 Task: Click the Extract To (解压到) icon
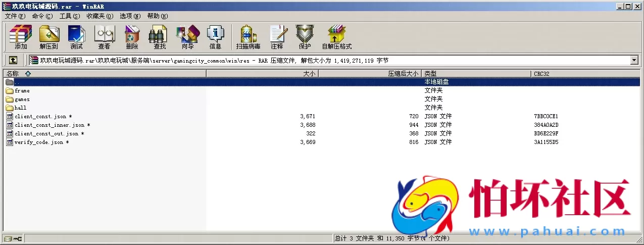(48, 37)
